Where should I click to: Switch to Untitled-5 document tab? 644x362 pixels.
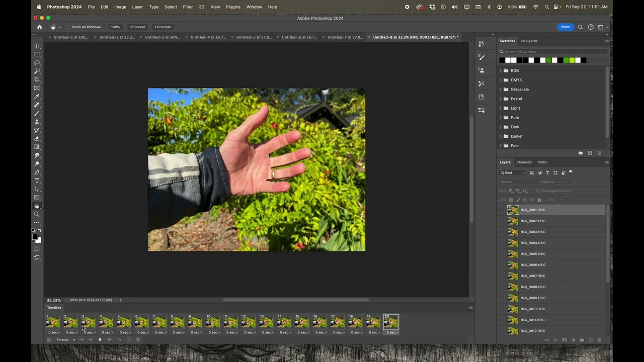click(254, 37)
